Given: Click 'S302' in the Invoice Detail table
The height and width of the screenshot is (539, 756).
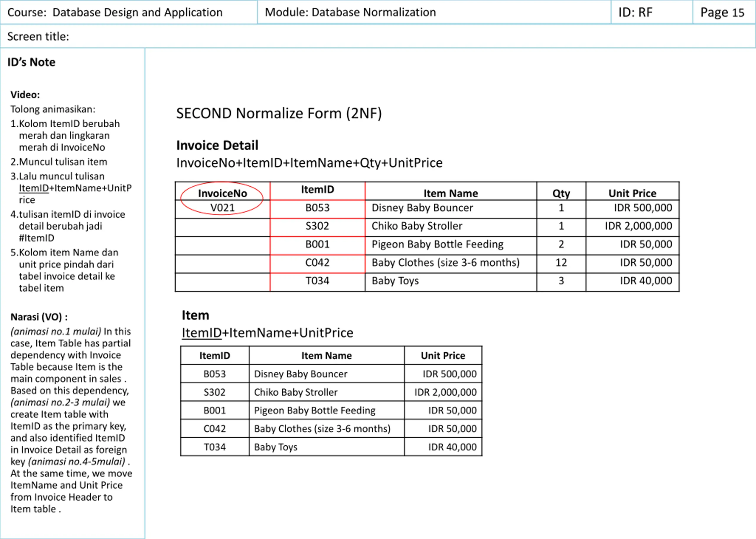Looking at the screenshot, I should pyautogui.click(x=317, y=226).
